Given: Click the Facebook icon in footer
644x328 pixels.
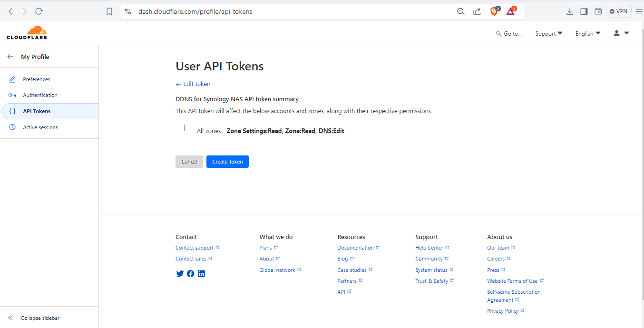Looking at the screenshot, I should 191,274.
